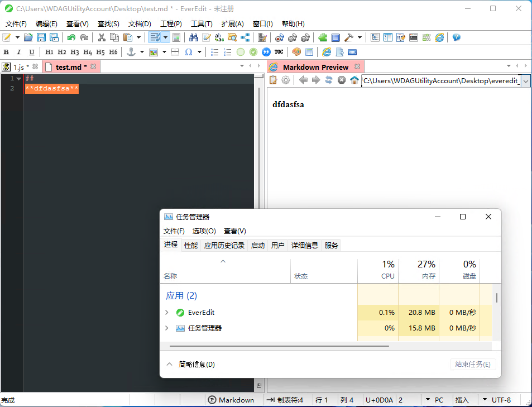This screenshot has height=407, width=532.
Task: Collapse details via 简略信息(D) chevron
Action: [x=169, y=364]
